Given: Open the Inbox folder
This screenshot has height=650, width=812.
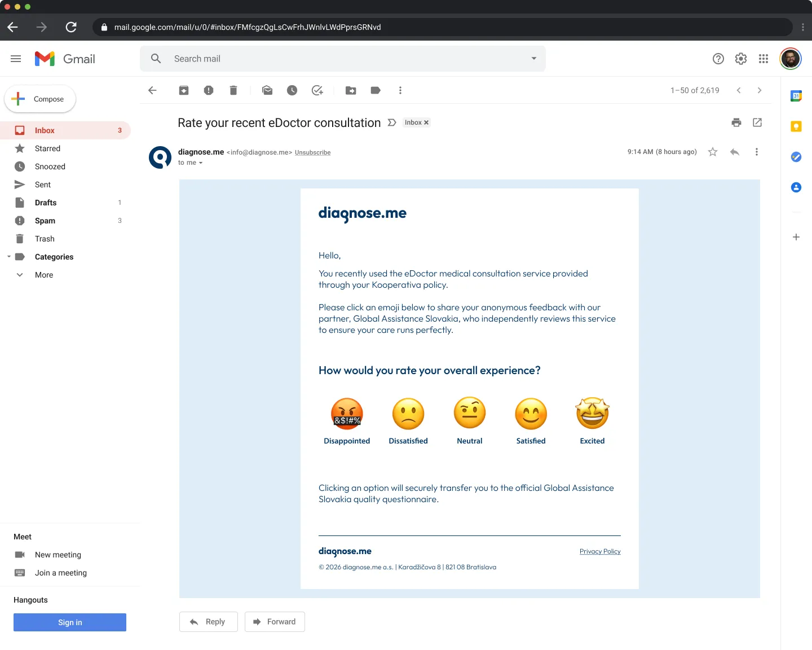Looking at the screenshot, I should click(65, 130).
